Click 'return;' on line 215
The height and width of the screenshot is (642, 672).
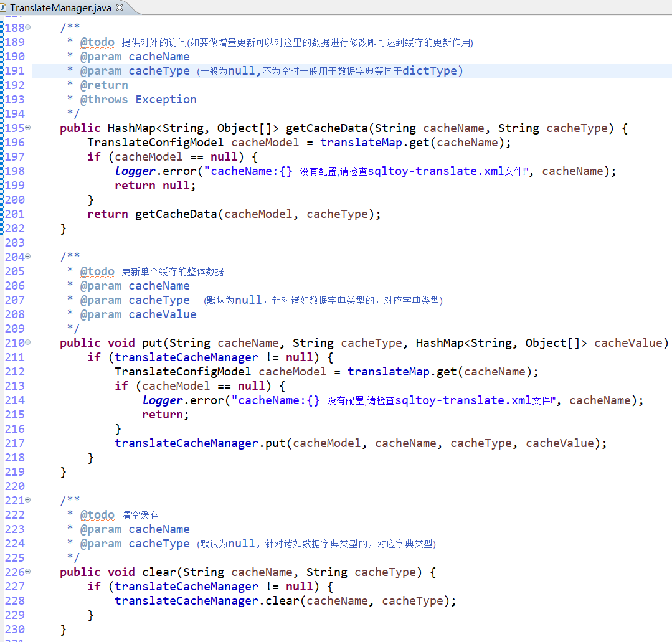coord(166,415)
